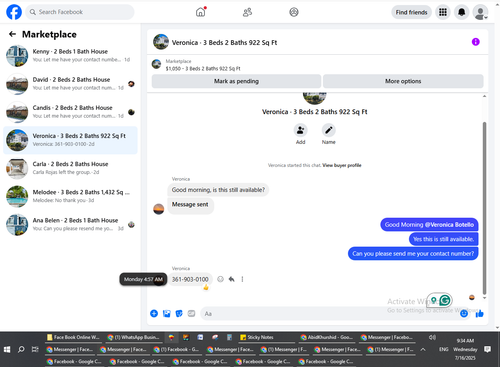500x367 pixels.
Task: Click the ENG language indicator
Action: click(443, 349)
